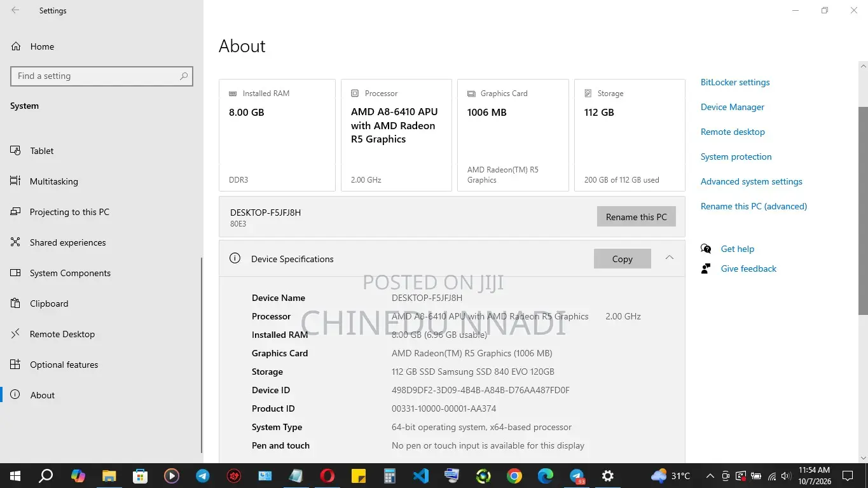The width and height of the screenshot is (868, 488).
Task: Open Device Manager link
Action: 732,107
